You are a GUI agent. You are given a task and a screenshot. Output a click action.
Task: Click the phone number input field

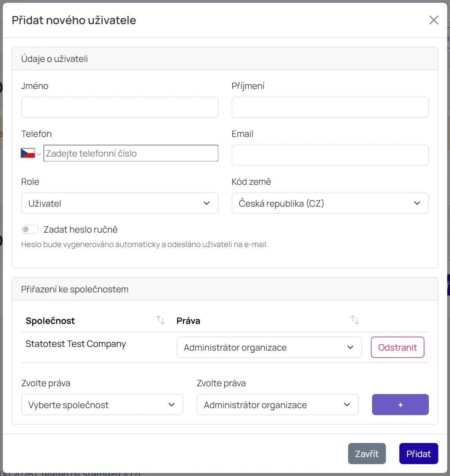pos(131,153)
